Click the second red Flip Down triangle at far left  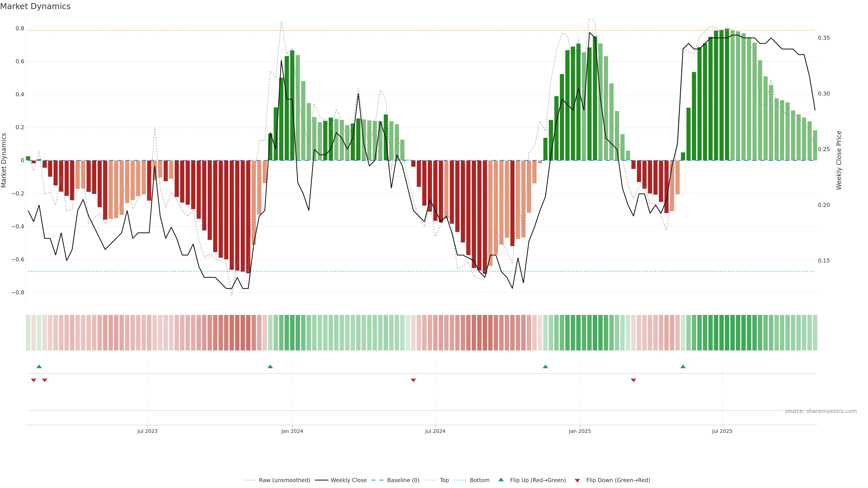45,380
